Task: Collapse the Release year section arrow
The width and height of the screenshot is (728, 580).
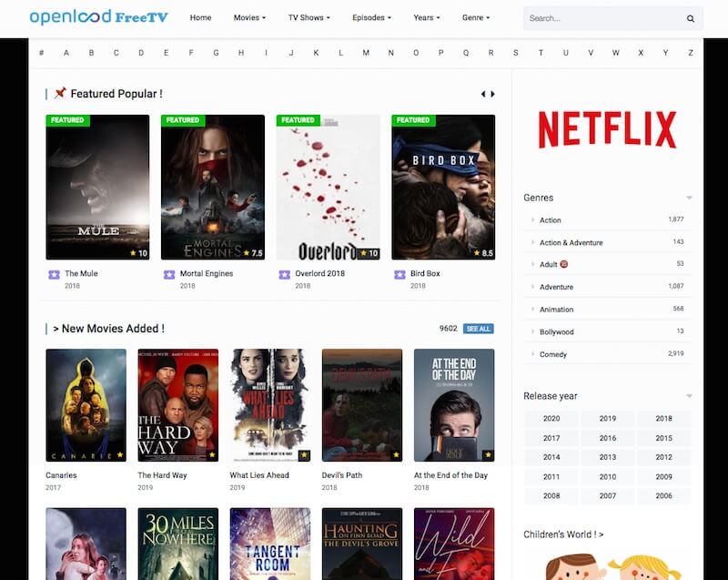Action: [690, 396]
